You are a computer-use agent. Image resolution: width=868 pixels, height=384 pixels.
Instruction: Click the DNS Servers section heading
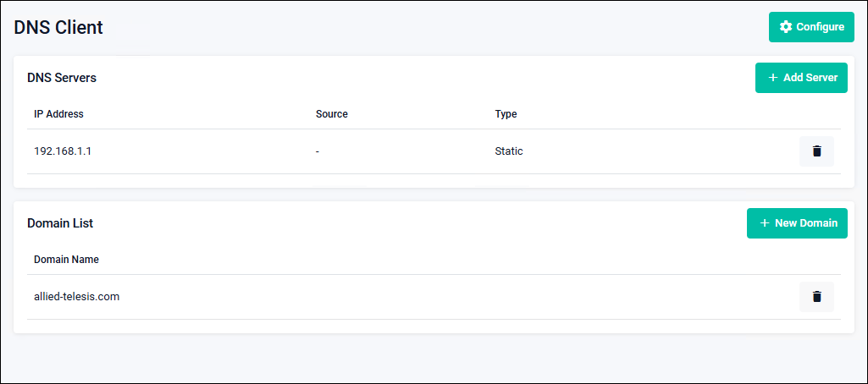tap(62, 78)
